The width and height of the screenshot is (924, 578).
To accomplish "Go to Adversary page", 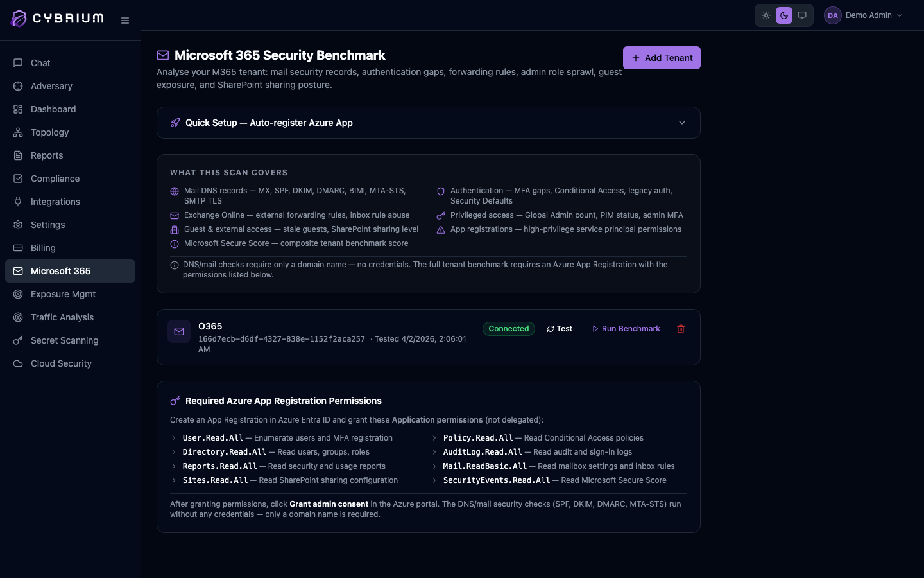I will pos(71,86).
